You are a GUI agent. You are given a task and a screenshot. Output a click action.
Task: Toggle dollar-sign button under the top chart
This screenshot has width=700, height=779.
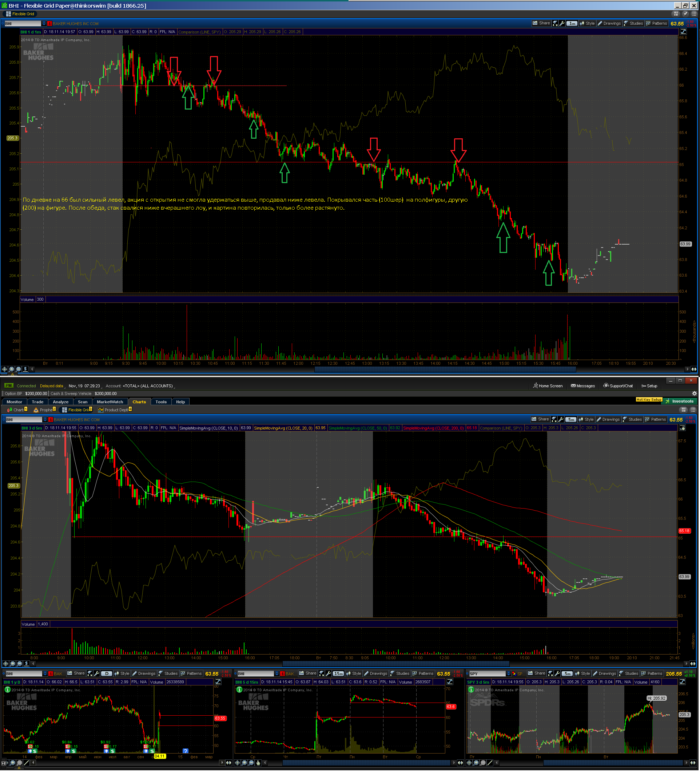coord(25,369)
